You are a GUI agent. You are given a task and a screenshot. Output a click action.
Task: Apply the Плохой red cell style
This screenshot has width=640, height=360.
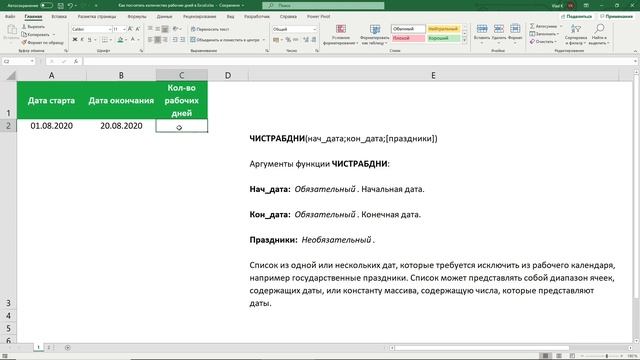pos(408,38)
